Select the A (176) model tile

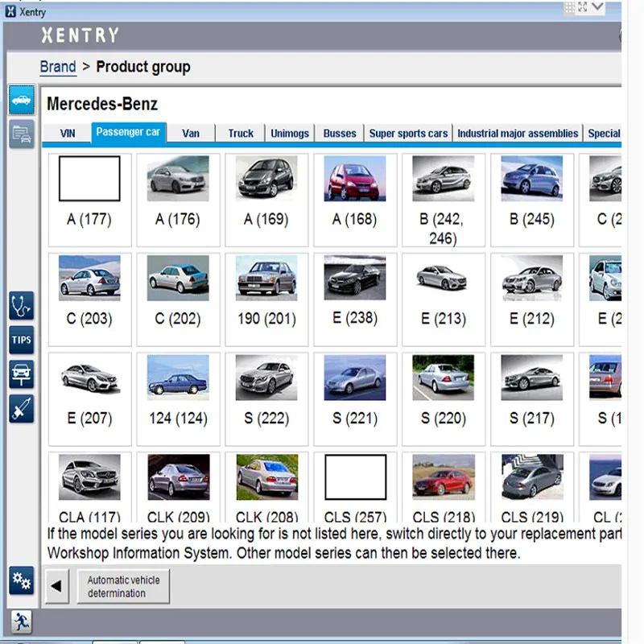[x=178, y=200]
